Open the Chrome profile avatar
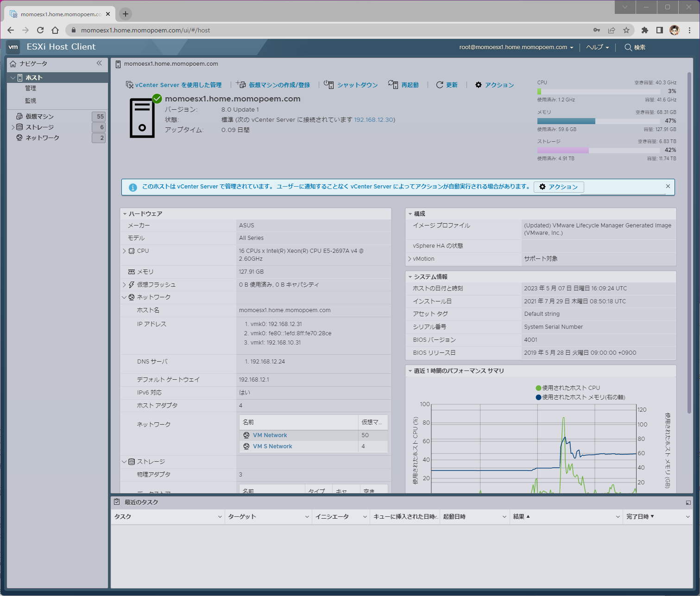700x596 pixels. tap(675, 30)
